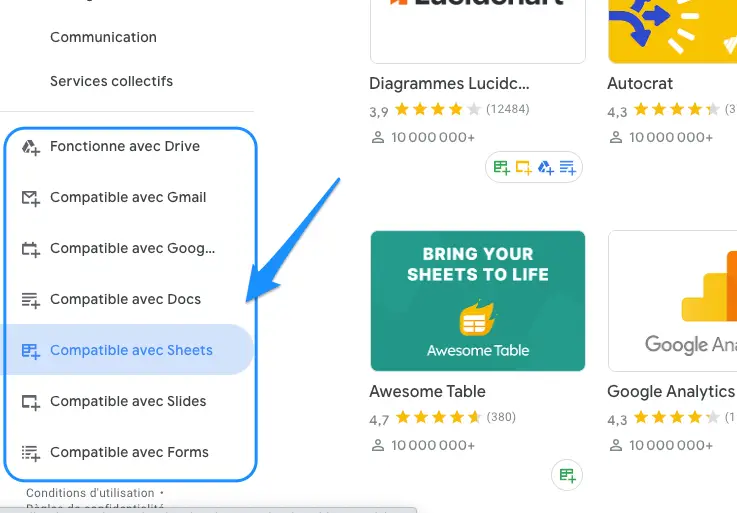
Task: Click 10 000 000+ users under Diagrammes Lucidchart
Action: 433,137
